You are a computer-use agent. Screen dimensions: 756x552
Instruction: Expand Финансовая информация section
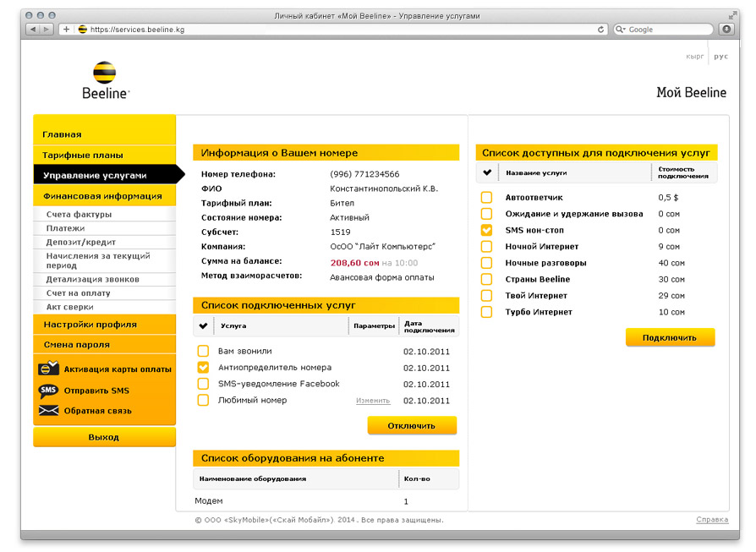click(105, 196)
